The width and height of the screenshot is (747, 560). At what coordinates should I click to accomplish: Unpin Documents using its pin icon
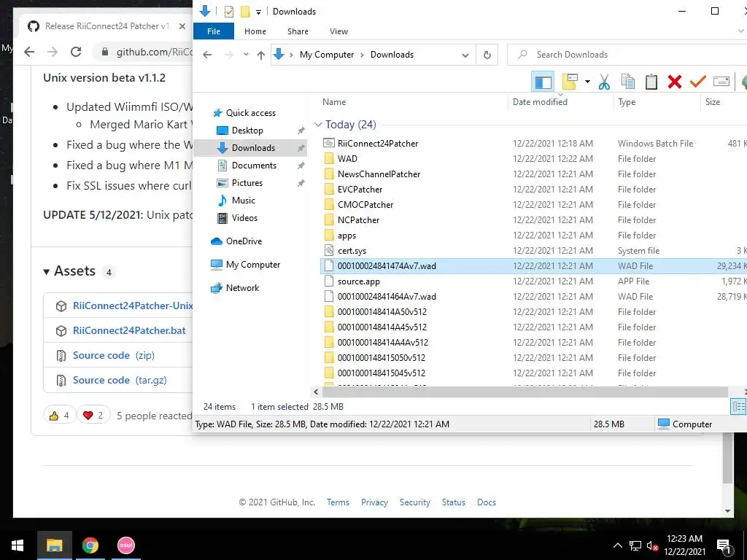(x=301, y=166)
